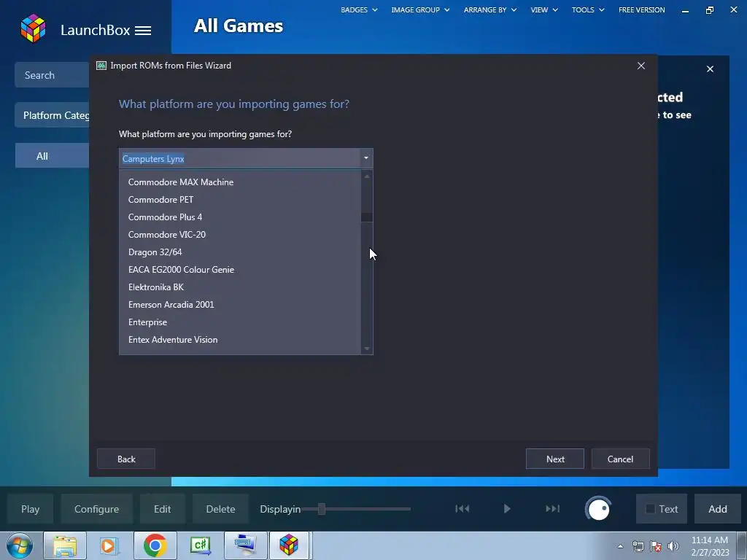Click scroll-down arrow of platform list
Screen dimensions: 747x560
(x=367, y=349)
